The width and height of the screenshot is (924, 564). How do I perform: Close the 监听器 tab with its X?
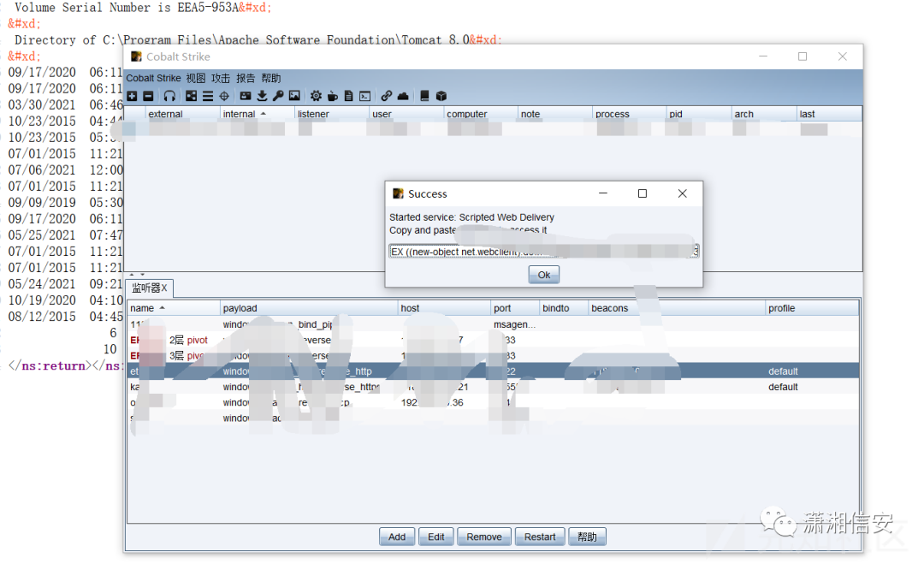click(164, 288)
